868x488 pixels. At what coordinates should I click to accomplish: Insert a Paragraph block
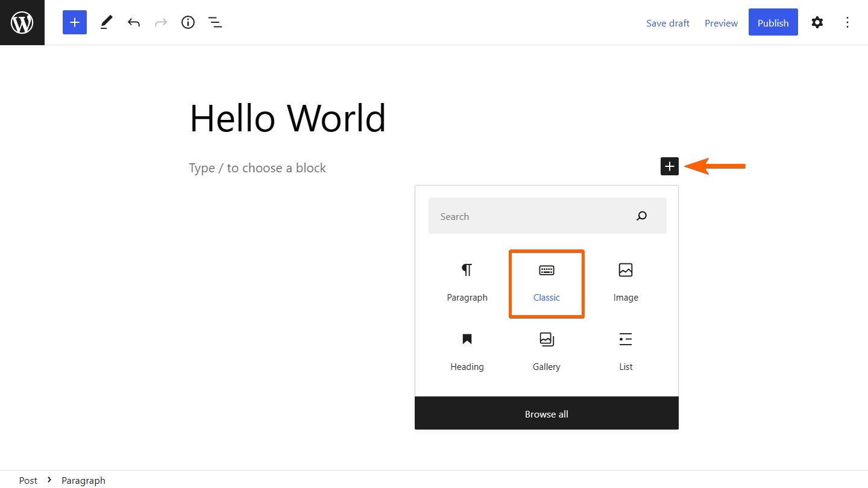click(467, 282)
